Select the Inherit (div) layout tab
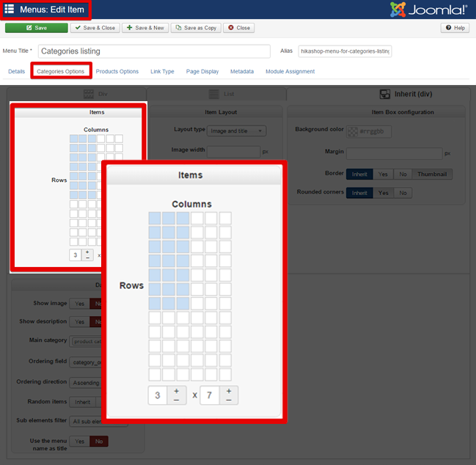This screenshot has height=465, width=476. pos(378,94)
